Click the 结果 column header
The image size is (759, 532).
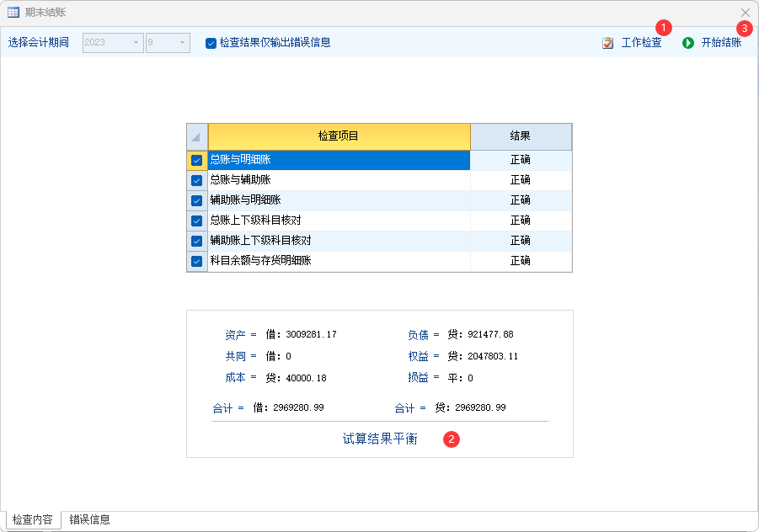(521, 136)
